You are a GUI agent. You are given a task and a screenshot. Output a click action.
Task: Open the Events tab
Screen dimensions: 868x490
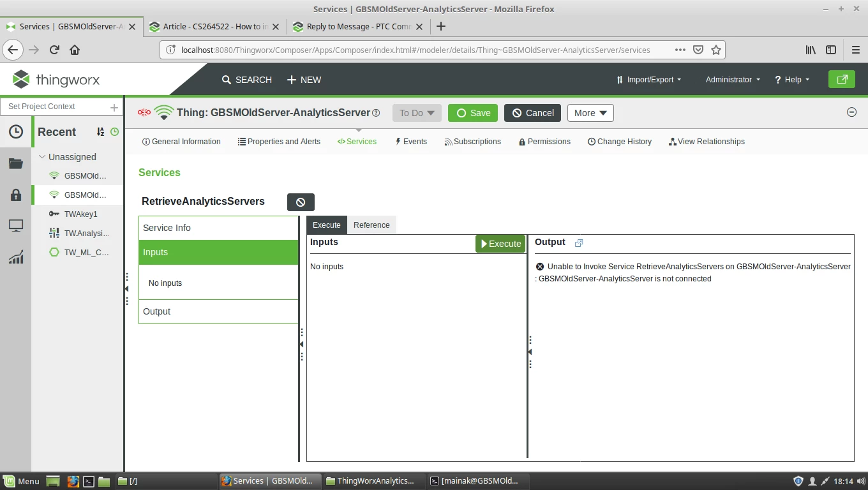[411, 142]
